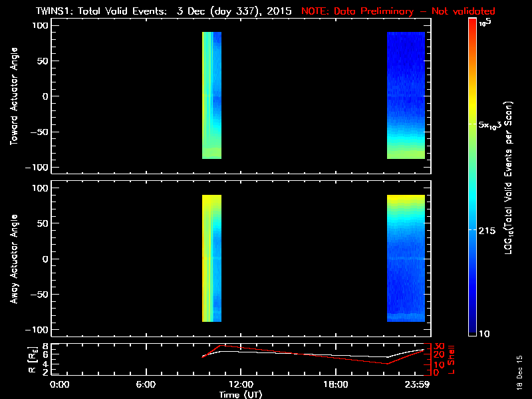
Task: Click the 0:00 time axis label
Action: tap(60, 384)
